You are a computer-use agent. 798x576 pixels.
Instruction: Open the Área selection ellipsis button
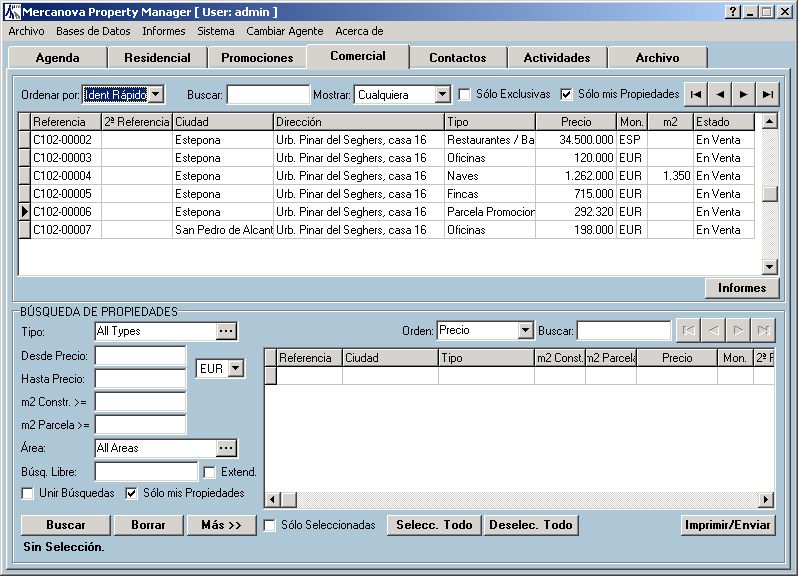(x=226, y=448)
